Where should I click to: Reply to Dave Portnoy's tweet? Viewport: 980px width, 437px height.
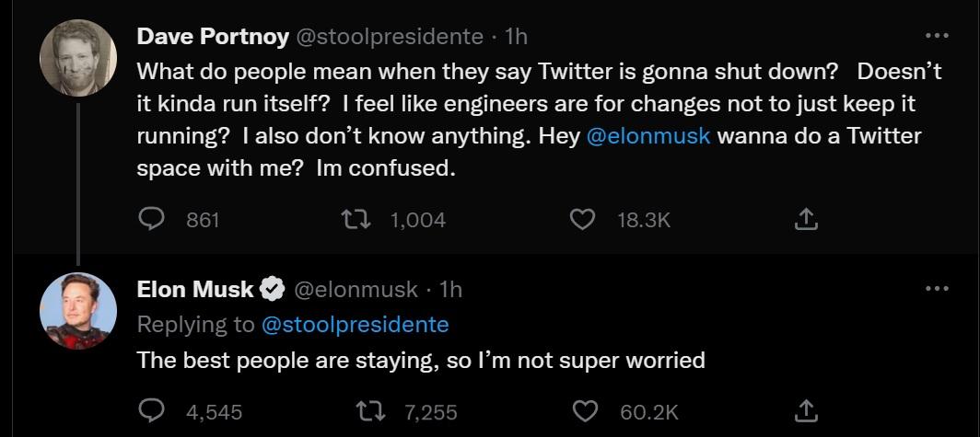click(151, 220)
